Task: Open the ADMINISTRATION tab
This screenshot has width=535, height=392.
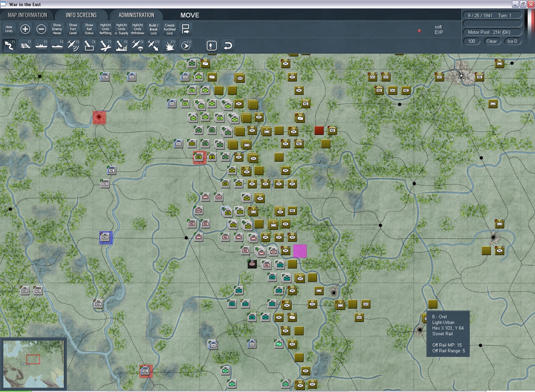Action: (x=136, y=15)
